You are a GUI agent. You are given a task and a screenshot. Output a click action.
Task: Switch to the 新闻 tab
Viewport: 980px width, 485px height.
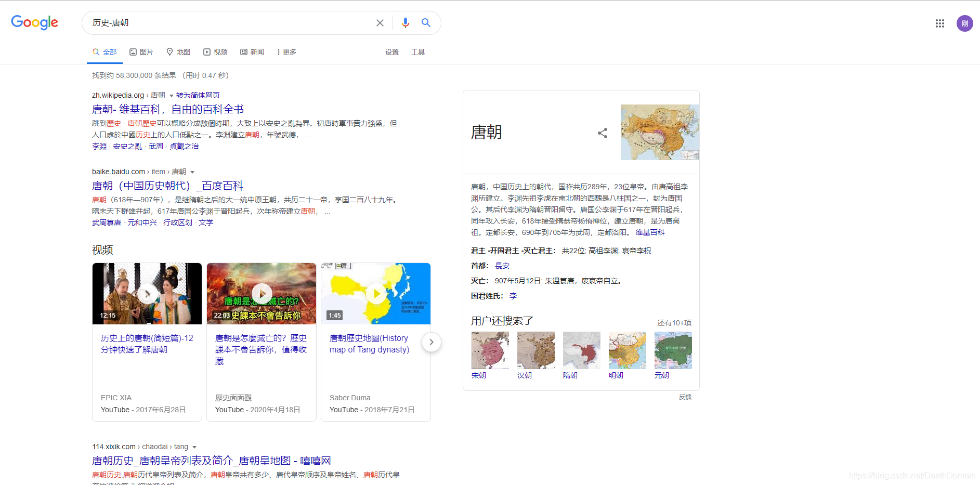click(252, 52)
